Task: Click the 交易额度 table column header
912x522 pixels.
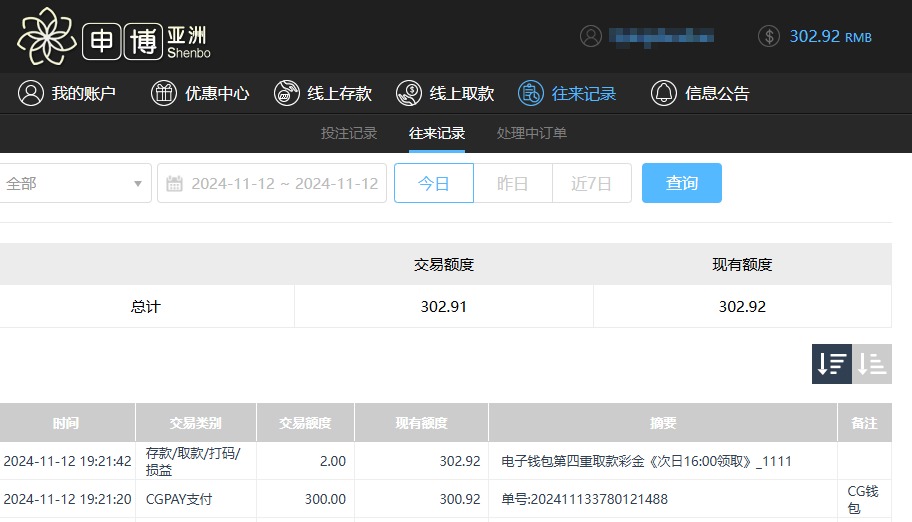Action: tap(305, 423)
